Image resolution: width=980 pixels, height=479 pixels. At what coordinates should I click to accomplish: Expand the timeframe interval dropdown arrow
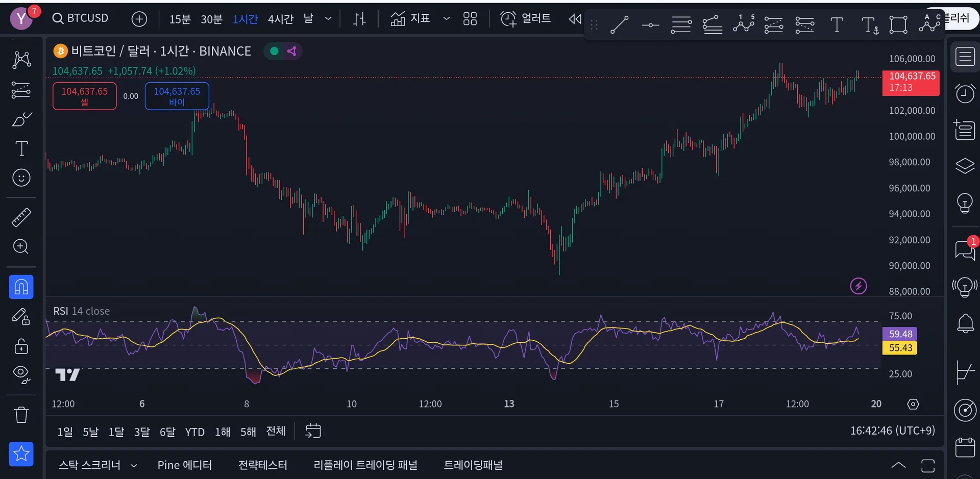pos(328,19)
